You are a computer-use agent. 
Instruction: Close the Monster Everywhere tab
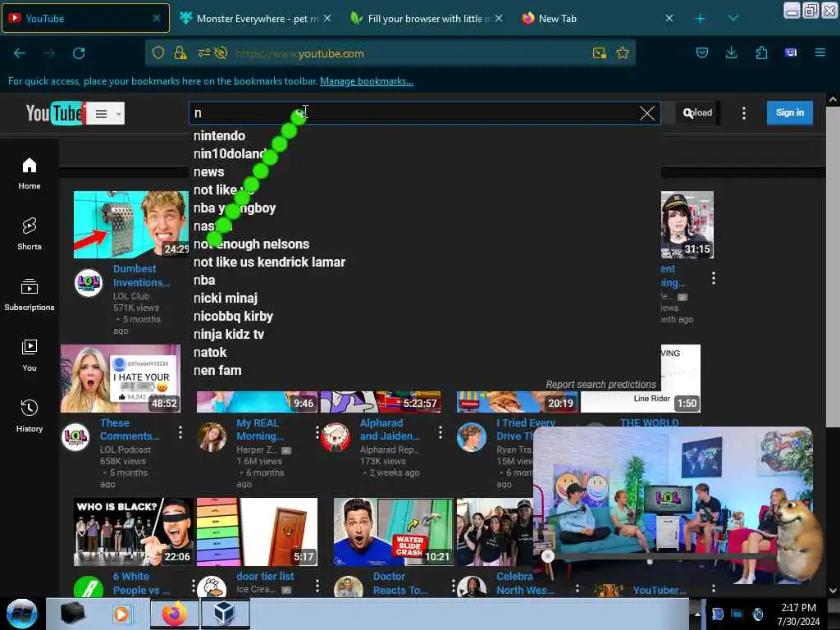click(327, 19)
